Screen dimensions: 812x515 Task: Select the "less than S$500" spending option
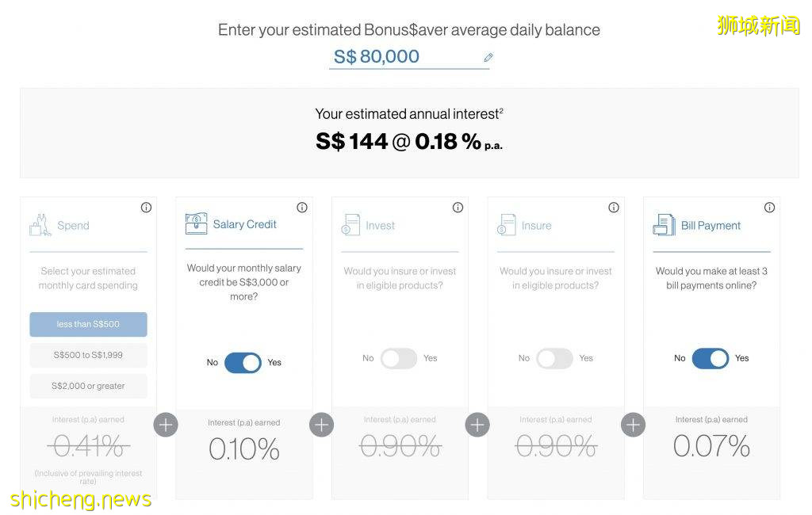coord(88,324)
